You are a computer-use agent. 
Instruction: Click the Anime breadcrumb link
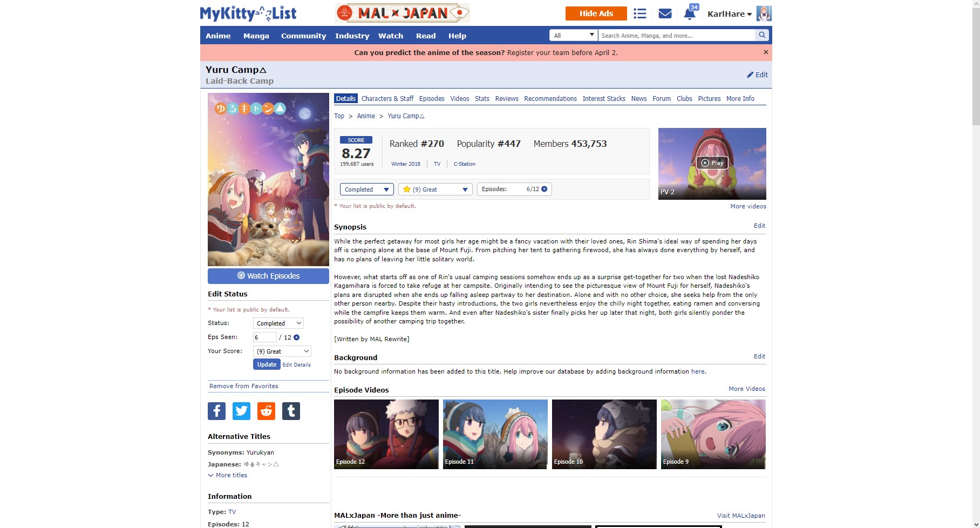(x=366, y=116)
